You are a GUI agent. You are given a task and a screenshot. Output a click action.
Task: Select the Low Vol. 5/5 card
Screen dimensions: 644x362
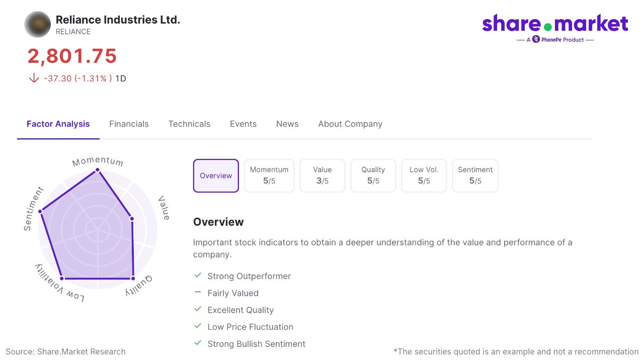pos(424,176)
